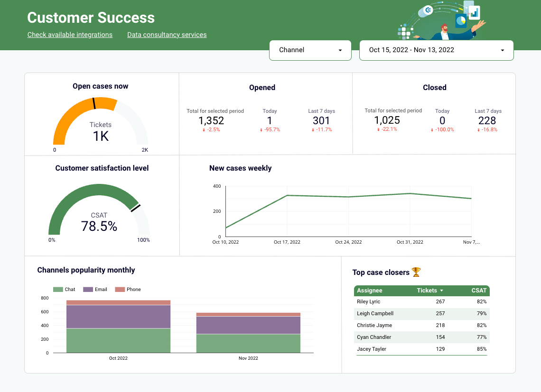Screen dimensions: 541x392
Task: Open the Check available integrations link
Action: (70, 35)
